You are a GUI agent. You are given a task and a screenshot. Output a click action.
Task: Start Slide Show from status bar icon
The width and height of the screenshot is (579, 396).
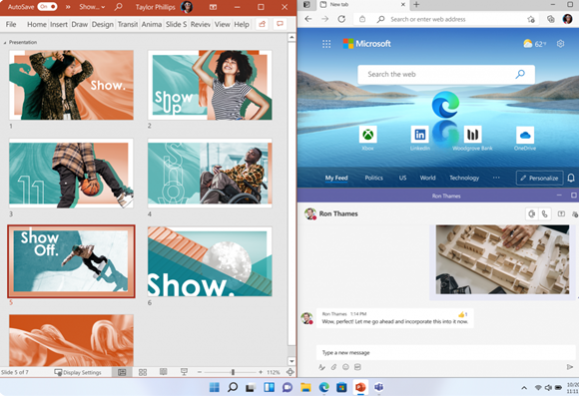tap(184, 372)
